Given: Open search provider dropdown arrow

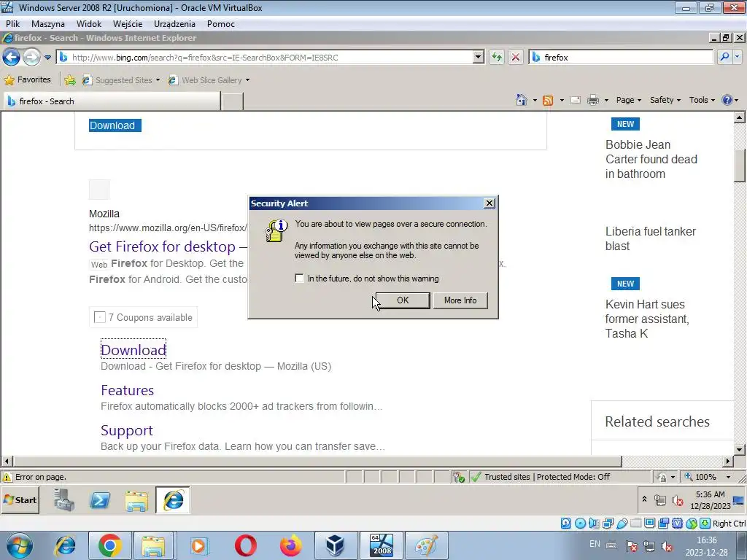Looking at the screenshot, I should (738, 57).
